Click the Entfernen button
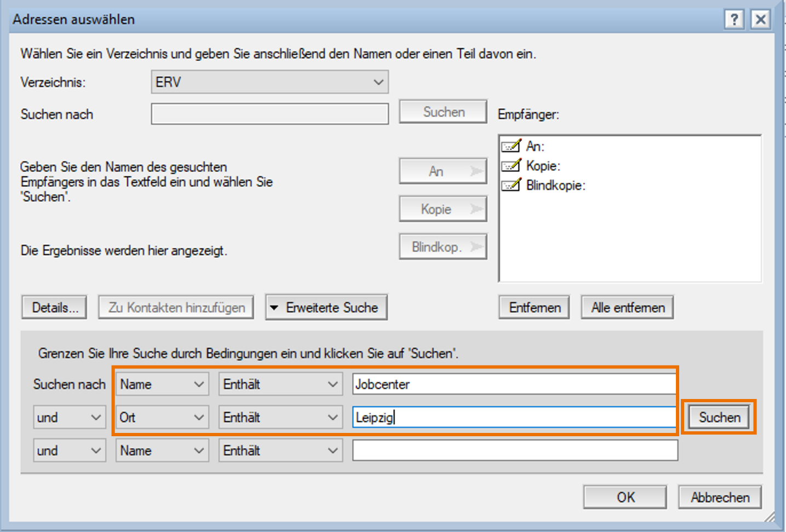The height and width of the screenshot is (532, 786). coord(534,308)
